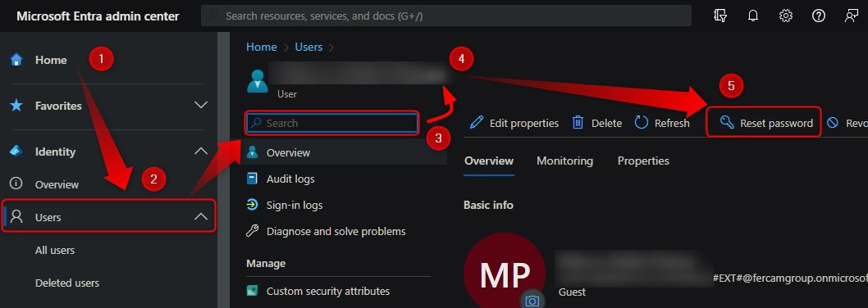Click the Basic info heading

pos(488,205)
